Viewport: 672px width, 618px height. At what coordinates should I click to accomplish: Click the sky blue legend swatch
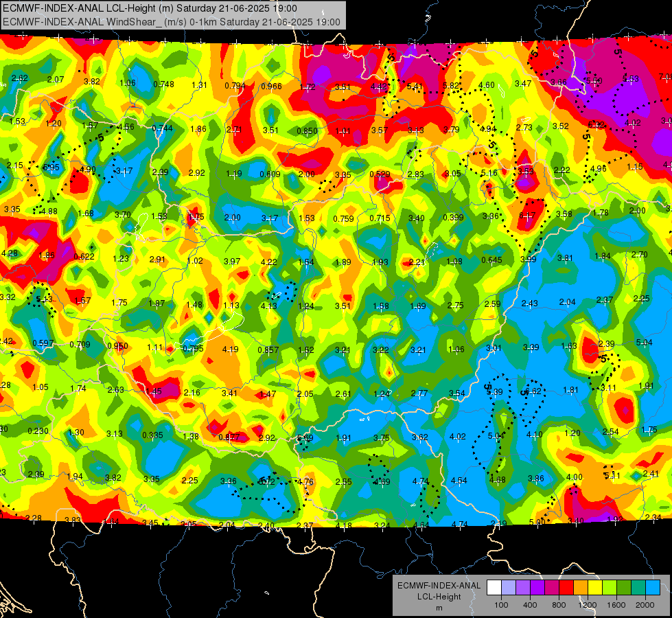pos(653,587)
